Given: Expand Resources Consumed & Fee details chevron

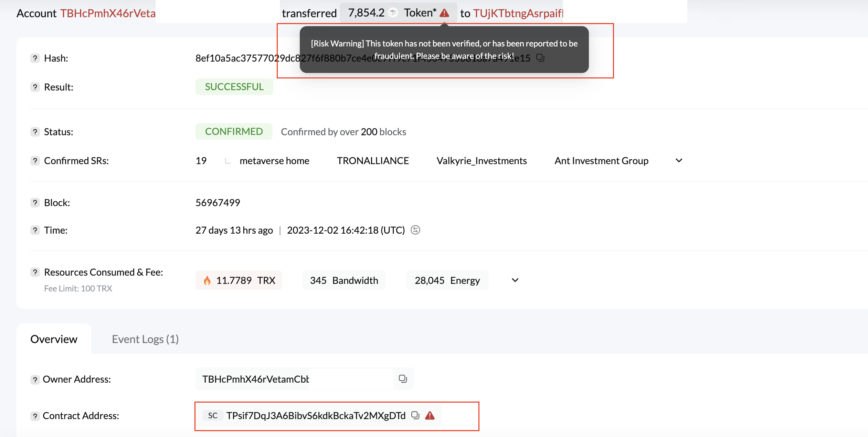Looking at the screenshot, I should (515, 280).
